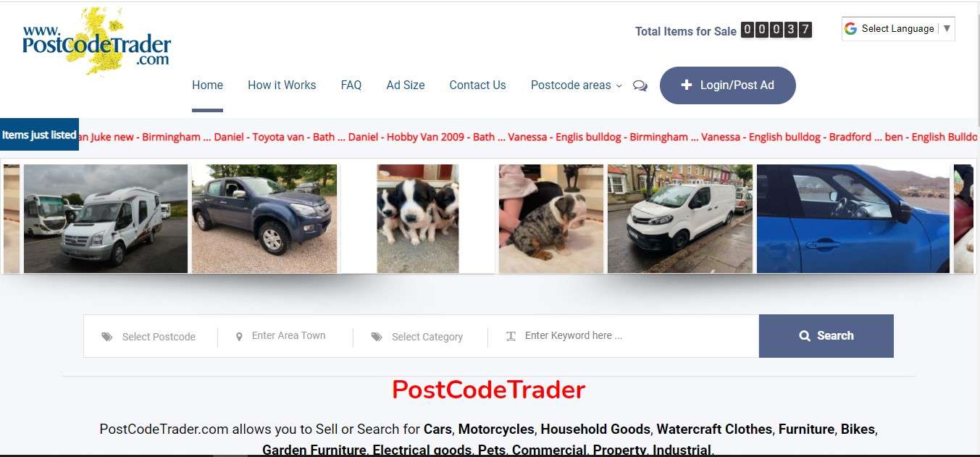Image resolution: width=980 pixels, height=457 pixels.
Task: Open the Ad Size page
Action: (x=406, y=85)
